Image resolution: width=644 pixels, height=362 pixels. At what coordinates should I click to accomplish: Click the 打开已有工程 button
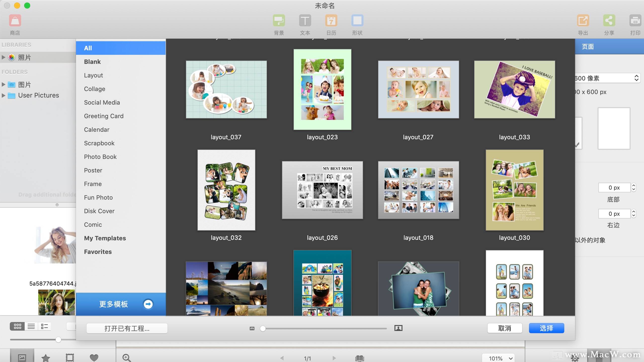coord(127,328)
